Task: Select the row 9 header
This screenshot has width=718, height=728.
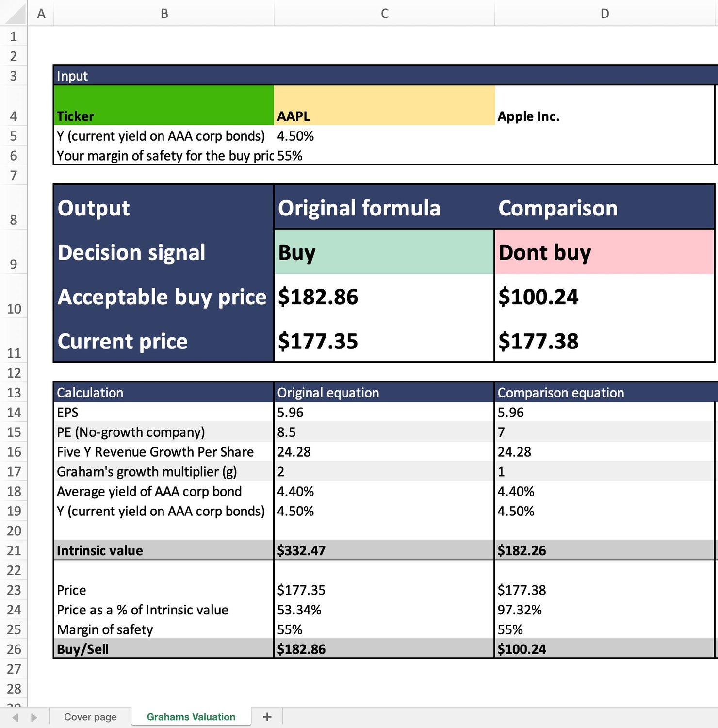Action: [14, 264]
